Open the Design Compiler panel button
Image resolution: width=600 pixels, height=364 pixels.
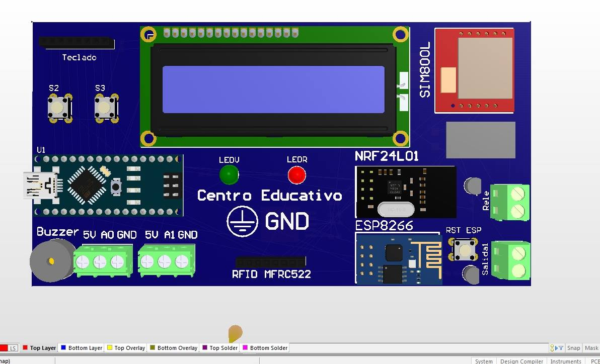[521, 361]
